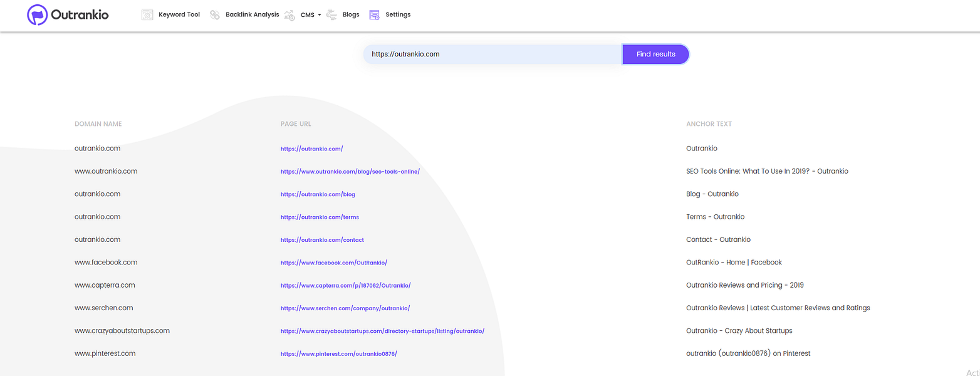Click the Blogs icon in navbar
Viewport: 980px width, 376px height.
331,14
